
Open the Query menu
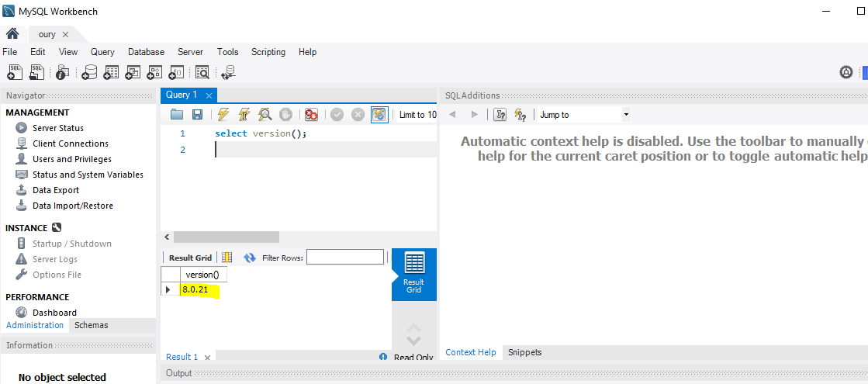(x=102, y=52)
